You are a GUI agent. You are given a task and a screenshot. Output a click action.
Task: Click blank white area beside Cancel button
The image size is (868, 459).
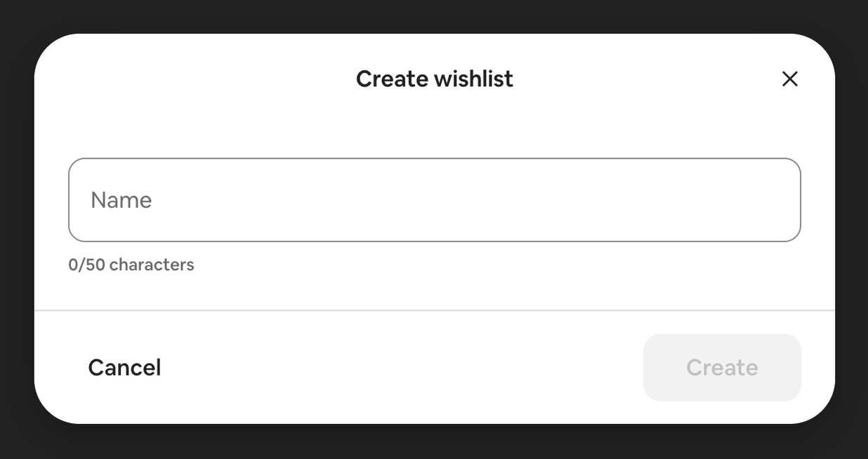[400, 368]
